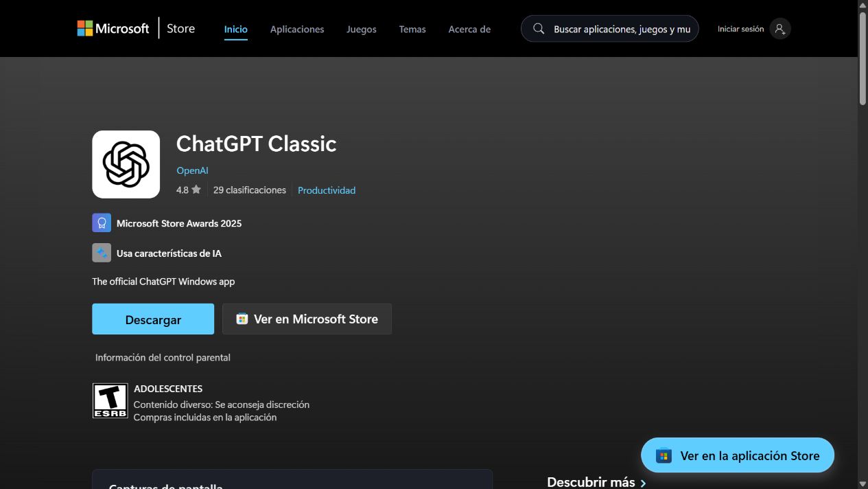Click the ESRB Teen rating icon
This screenshot has height=489, width=868.
point(110,401)
